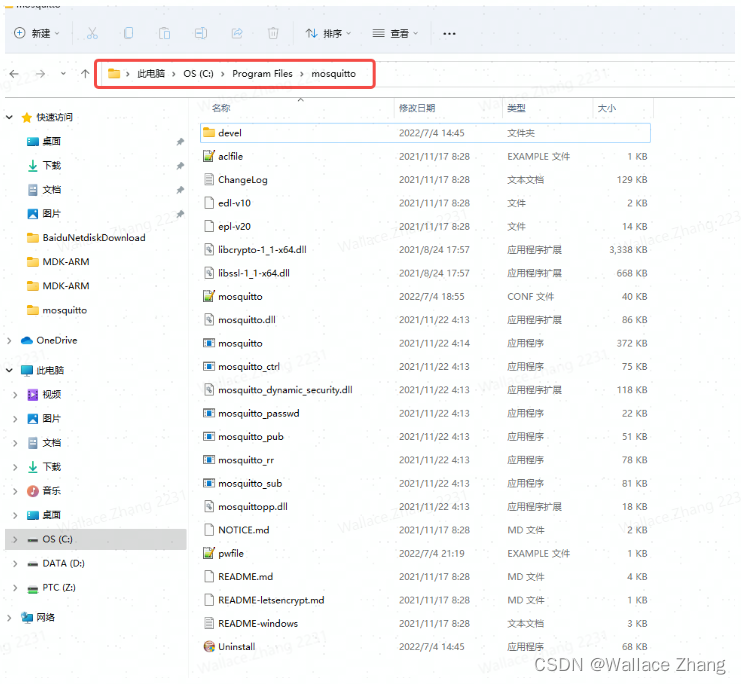Click the Share icon in toolbar
The height and width of the screenshot is (684, 741).
(237, 33)
